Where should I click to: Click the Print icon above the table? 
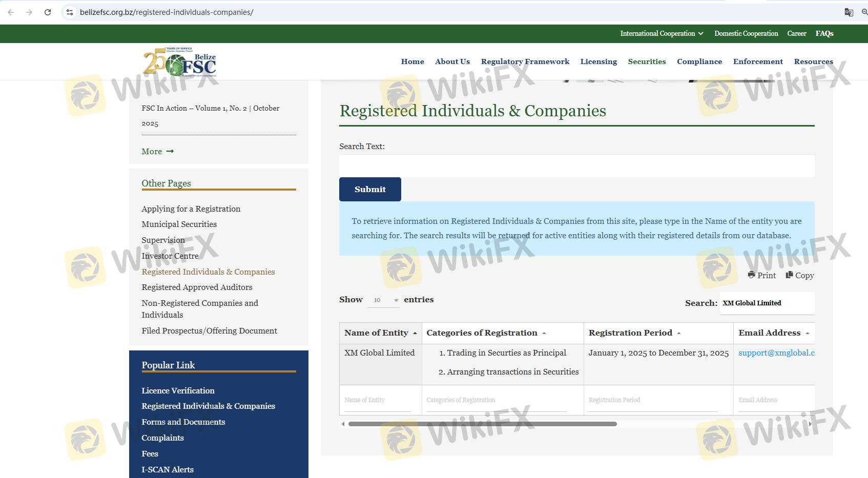coord(751,275)
